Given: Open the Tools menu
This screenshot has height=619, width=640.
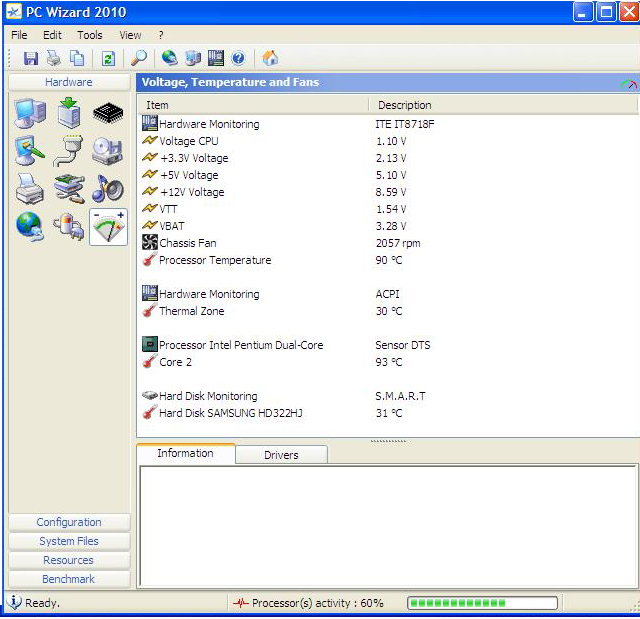Looking at the screenshot, I should (90, 35).
